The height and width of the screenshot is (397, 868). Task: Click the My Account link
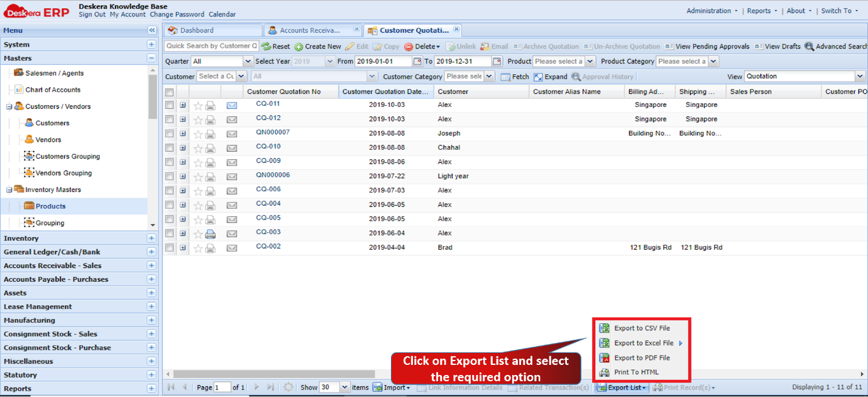click(x=128, y=14)
